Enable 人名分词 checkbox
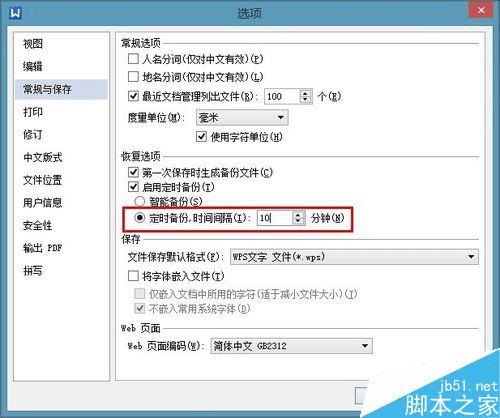 click(x=133, y=59)
